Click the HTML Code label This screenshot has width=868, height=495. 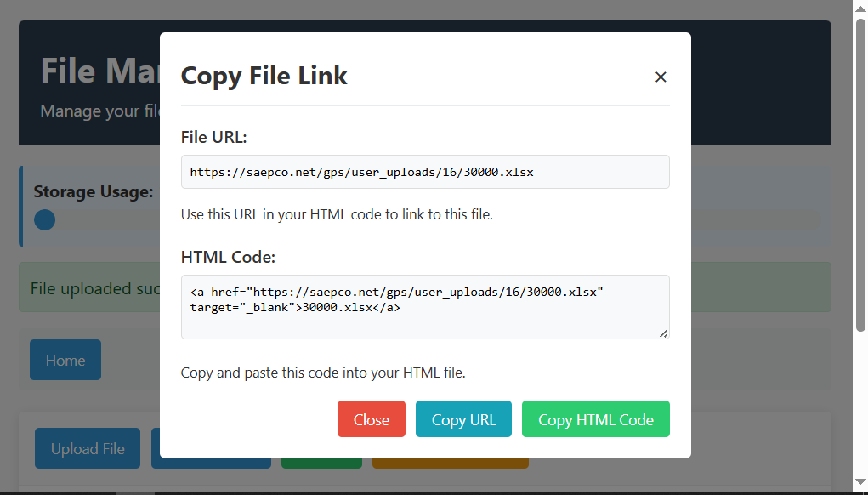point(228,257)
